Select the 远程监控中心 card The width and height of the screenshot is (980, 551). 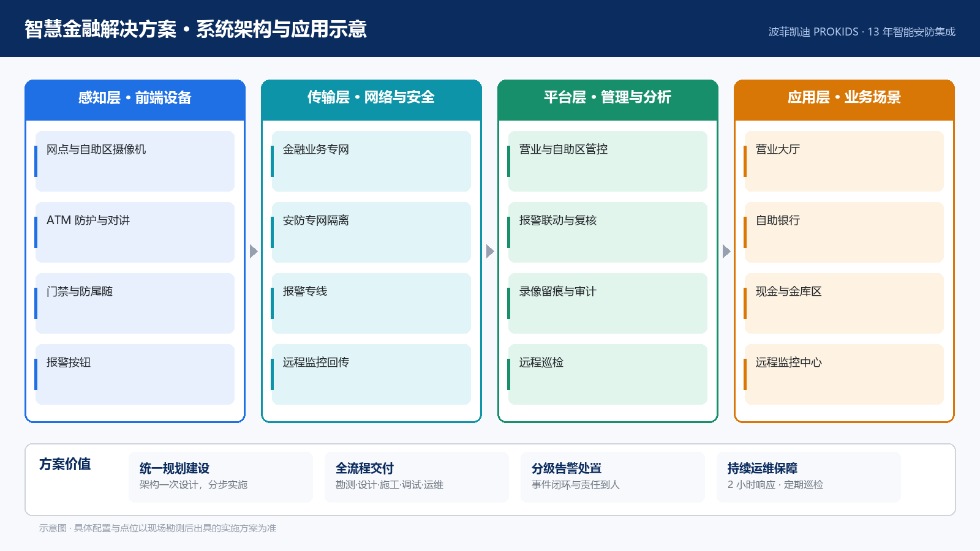pos(844,374)
